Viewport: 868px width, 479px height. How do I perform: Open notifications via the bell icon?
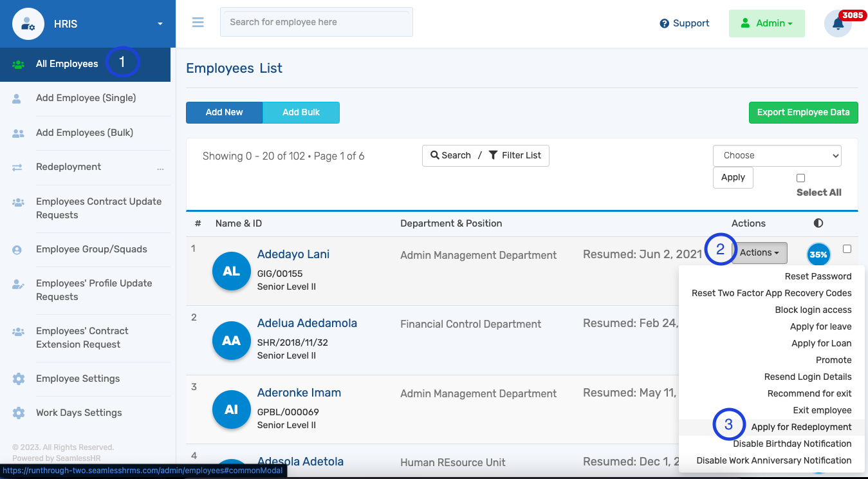837,23
